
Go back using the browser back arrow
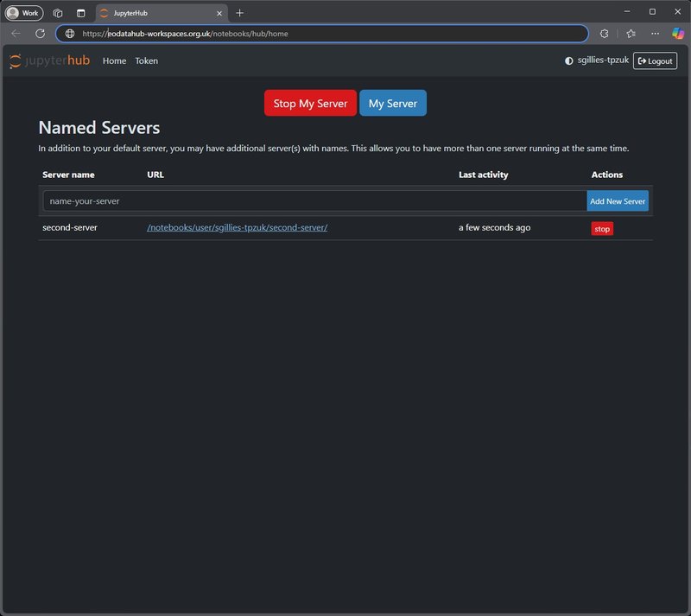coord(16,34)
